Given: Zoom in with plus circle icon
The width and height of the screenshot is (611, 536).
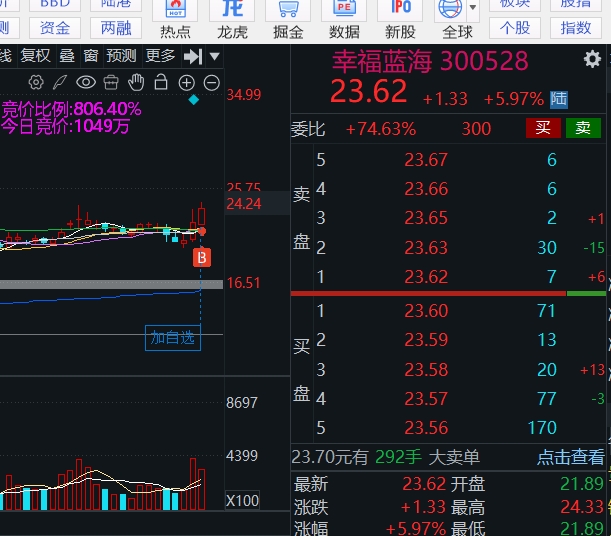Looking at the screenshot, I should 187,83.
